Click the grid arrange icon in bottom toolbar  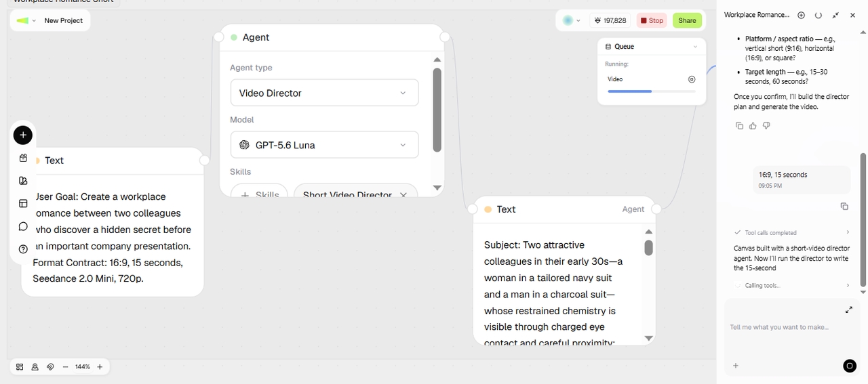(20, 367)
